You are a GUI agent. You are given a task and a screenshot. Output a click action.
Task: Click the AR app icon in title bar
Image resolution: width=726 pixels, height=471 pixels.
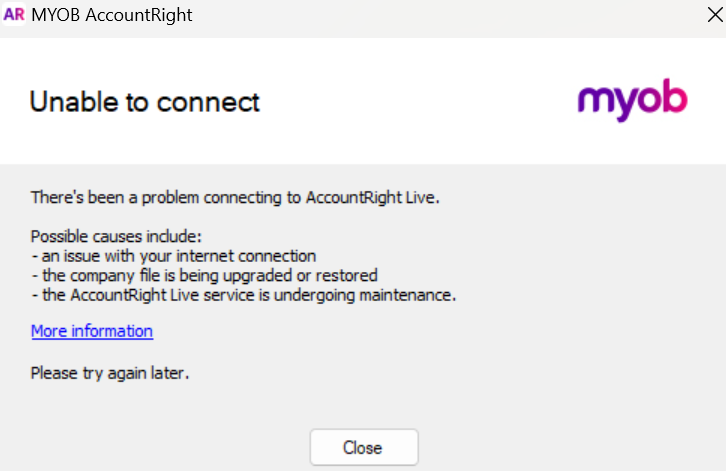pos(15,15)
